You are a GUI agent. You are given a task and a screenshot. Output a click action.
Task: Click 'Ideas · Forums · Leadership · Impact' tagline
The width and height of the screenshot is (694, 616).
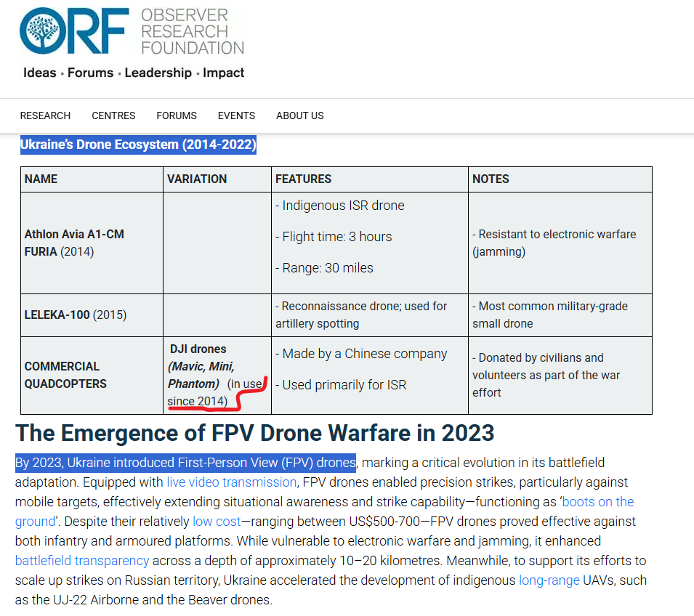click(x=134, y=73)
